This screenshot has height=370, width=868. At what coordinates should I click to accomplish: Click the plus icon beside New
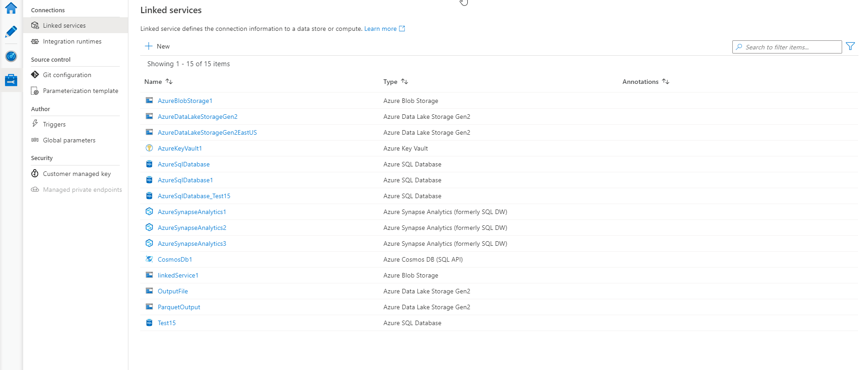pos(148,46)
